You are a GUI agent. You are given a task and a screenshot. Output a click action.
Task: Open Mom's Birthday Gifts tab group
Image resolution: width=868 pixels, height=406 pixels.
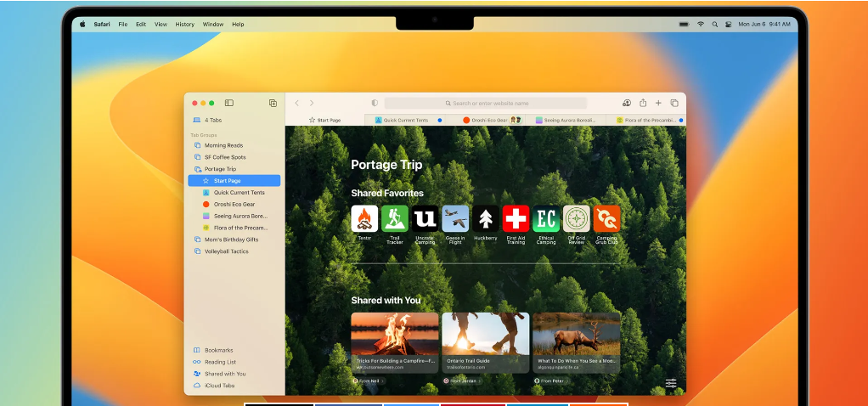click(231, 240)
